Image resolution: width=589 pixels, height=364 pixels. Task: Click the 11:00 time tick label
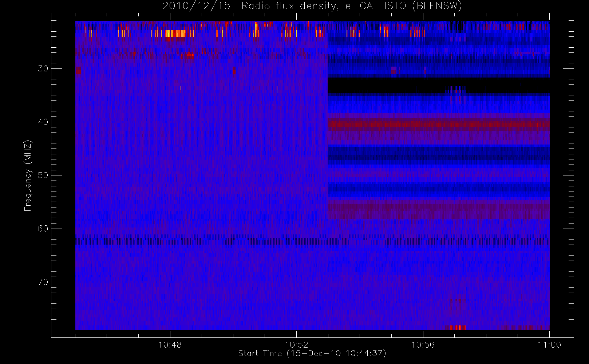coord(549,345)
